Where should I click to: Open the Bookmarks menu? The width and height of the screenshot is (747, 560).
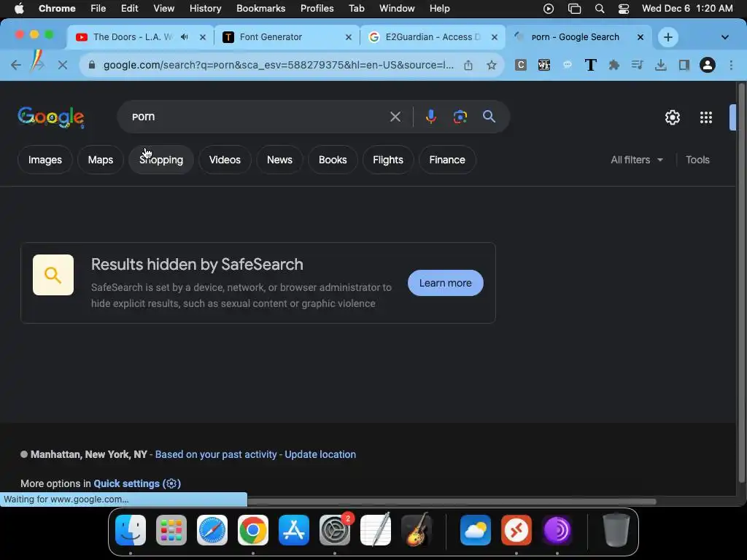[x=260, y=9]
